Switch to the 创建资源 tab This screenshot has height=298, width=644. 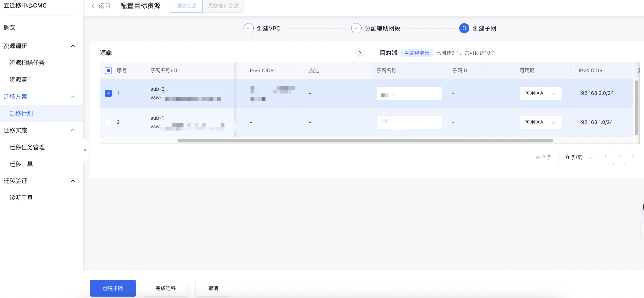click(186, 6)
